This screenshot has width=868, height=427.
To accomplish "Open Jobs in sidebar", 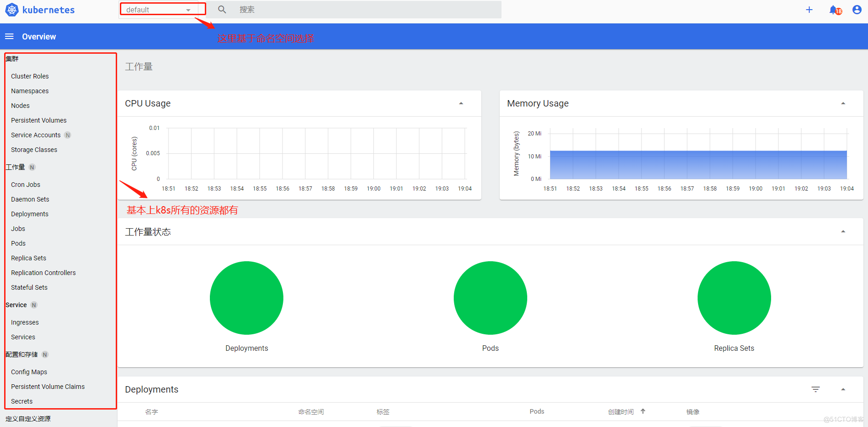I will coord(18,229).
